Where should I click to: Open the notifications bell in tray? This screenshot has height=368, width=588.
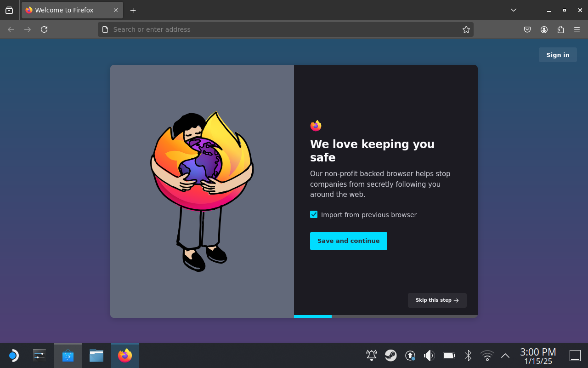(x=371, y=355)
